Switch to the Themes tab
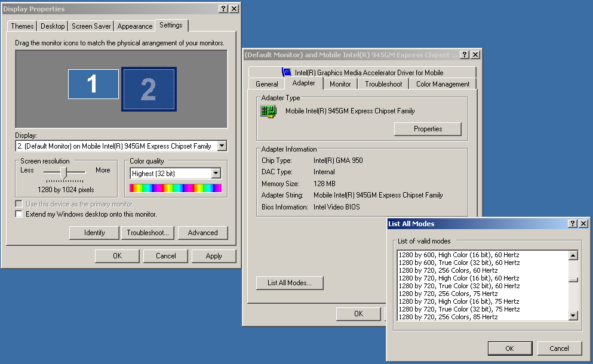 22,26
